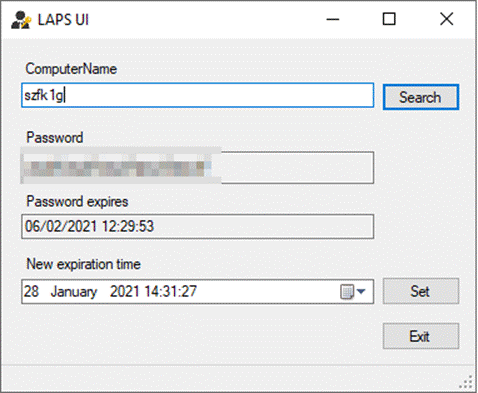
Task: Close the LAPS UI window
Action: (x=446, y=19)
